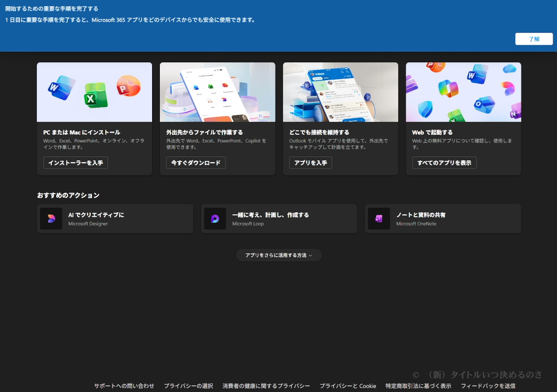
Task: Click the 了解 button in blue banner
Action: [x=534, y=39]
